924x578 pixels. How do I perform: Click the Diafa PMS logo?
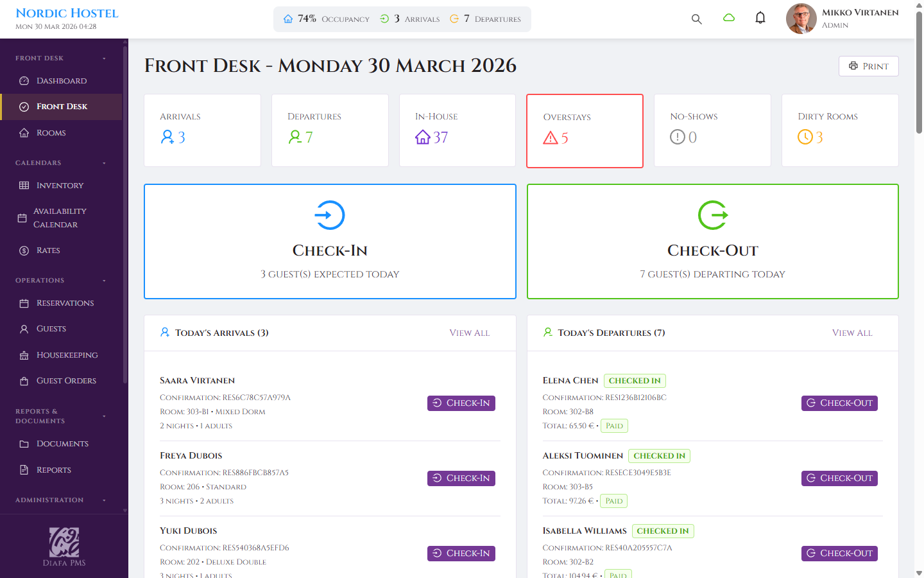point(64,545)
